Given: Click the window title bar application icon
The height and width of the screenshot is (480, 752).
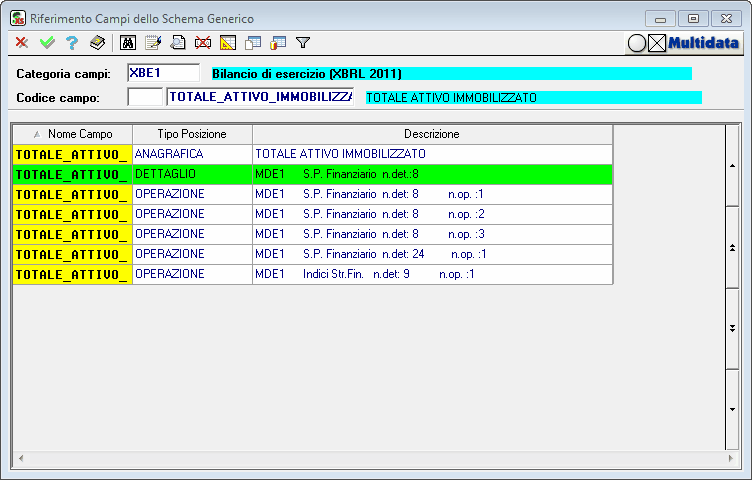Looking at the screenshot, I should pyautogui.click(x=18, y=18).
